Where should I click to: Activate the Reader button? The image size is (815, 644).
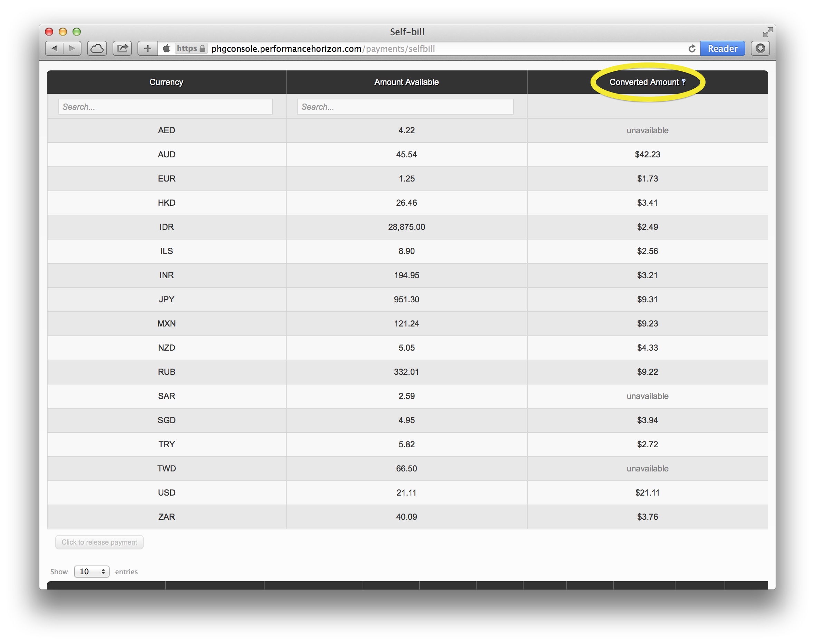(x=722, y=48)
